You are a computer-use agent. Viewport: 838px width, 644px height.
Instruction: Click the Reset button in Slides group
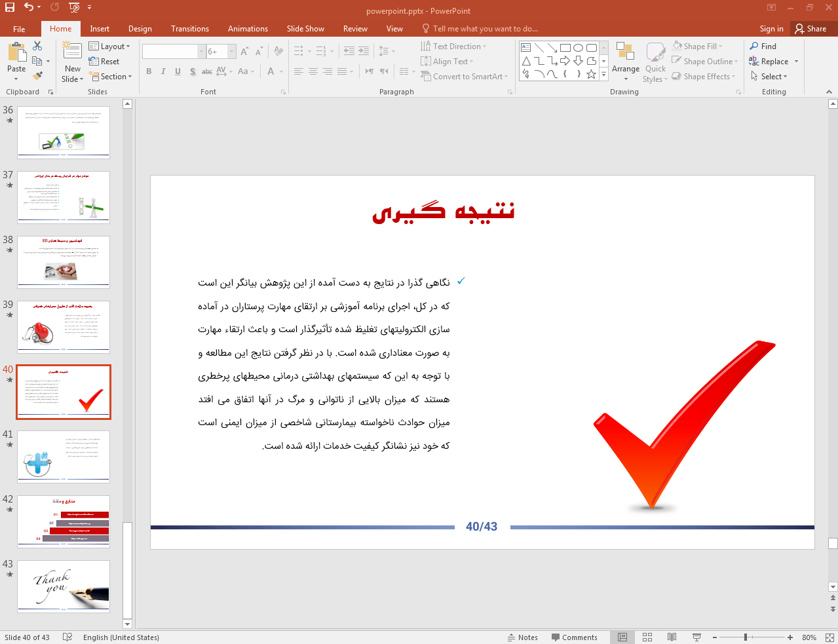[x=104, y=62]
